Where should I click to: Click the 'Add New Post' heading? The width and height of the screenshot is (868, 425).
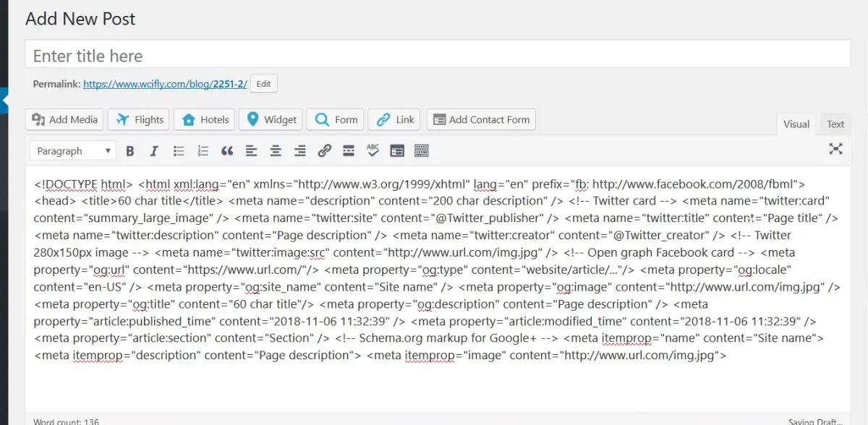click(80, 19)
